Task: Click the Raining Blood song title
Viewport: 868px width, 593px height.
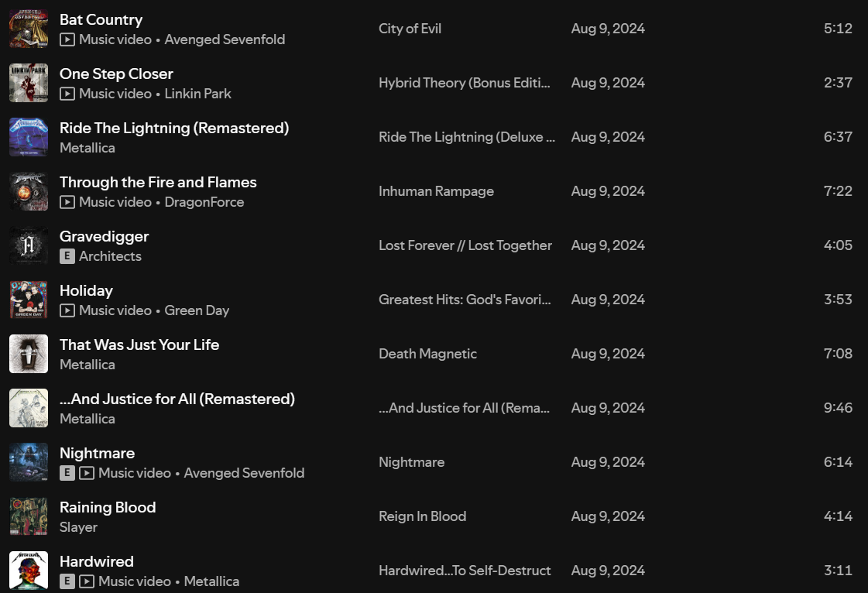Action: [108, 507]
